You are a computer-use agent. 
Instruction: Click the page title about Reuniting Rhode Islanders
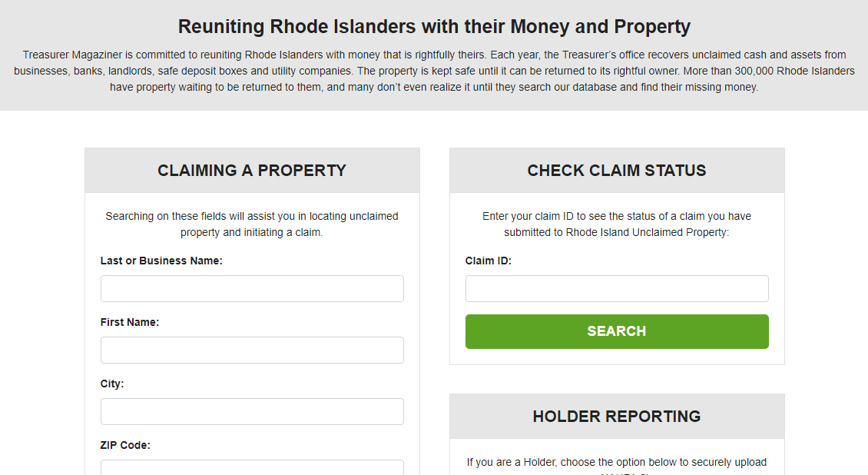434,26
